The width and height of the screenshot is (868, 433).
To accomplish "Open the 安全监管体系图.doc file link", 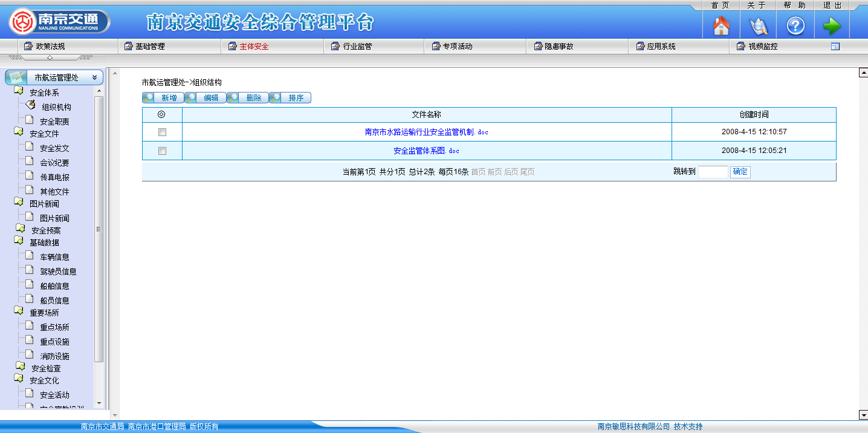I will click(x=426, y=151).
